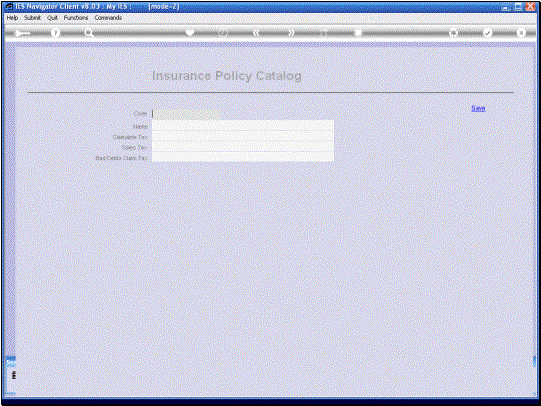The width and height of the screenshot is (541, 406).
Task: Click the square stop icon in toolbar
Action: [358, 33]
